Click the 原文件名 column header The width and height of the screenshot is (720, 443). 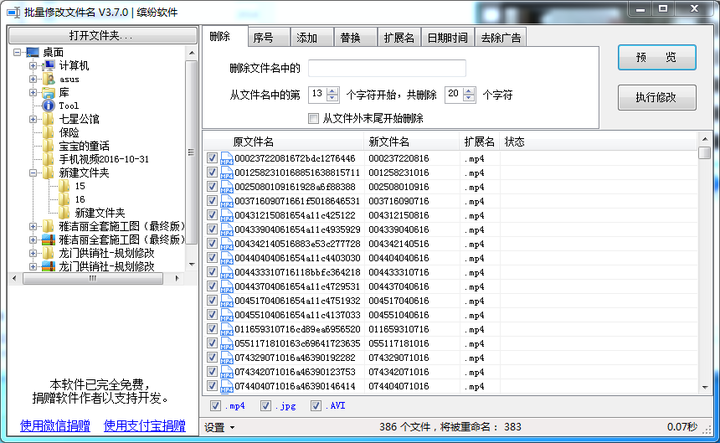(x=283, y=142)
